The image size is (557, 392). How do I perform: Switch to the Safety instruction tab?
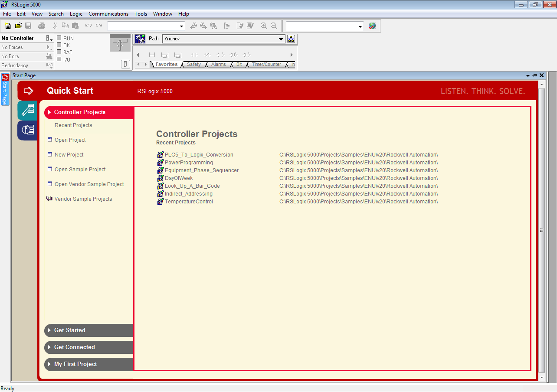194,64
